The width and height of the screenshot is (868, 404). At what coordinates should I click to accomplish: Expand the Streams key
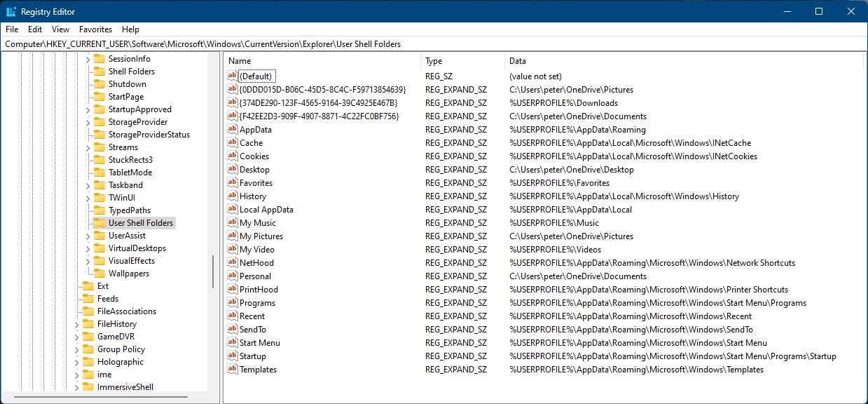click(88, 147)
